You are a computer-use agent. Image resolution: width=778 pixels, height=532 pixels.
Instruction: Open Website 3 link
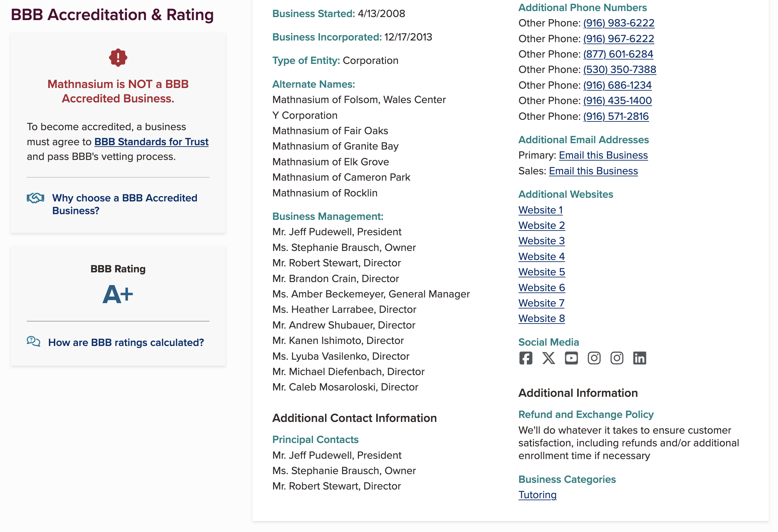coord(541,241)
